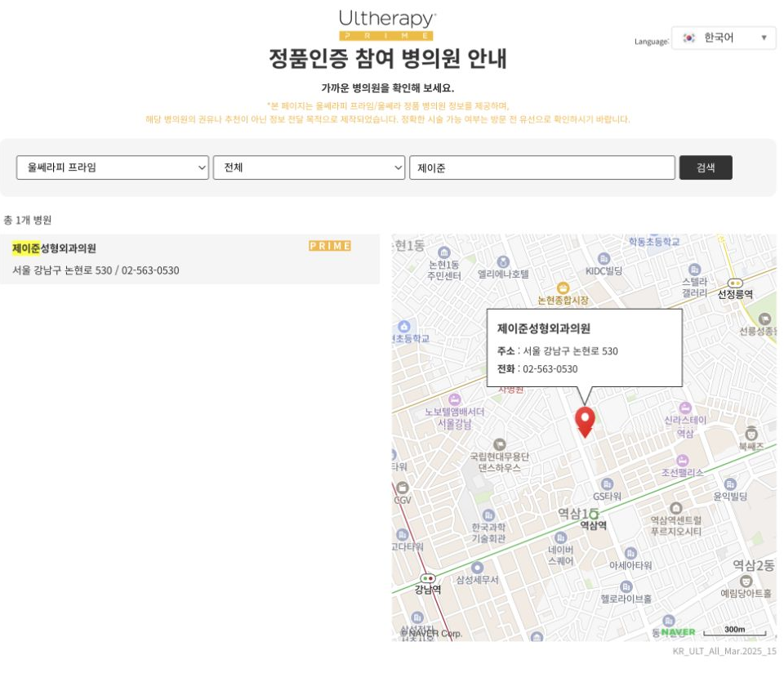Viewport: 784px width, 673px height.
Task: Click the 논현종합시장 market icon on map
Action: 563,288
